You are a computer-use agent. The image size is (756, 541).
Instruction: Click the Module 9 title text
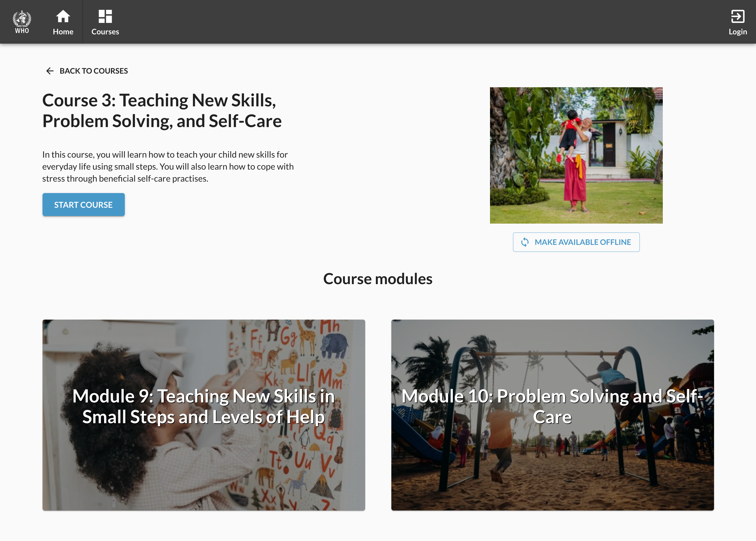[x=204, y=406]
